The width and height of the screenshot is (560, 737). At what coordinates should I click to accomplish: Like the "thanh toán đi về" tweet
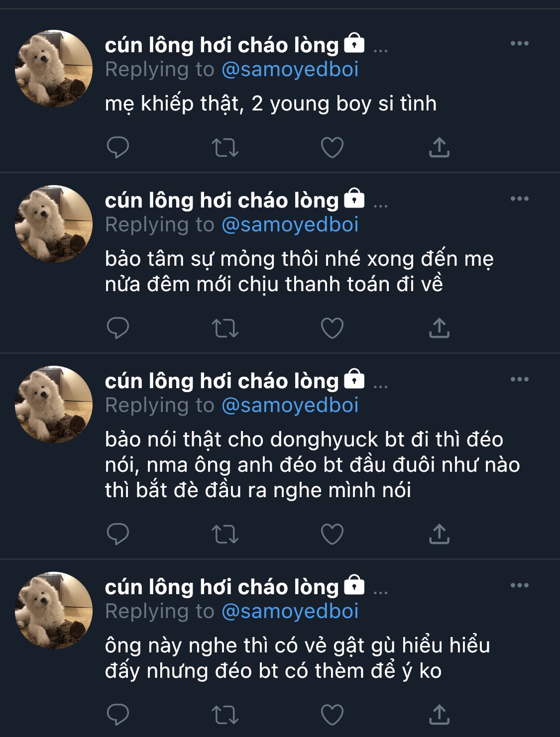(x=332, y=328)
